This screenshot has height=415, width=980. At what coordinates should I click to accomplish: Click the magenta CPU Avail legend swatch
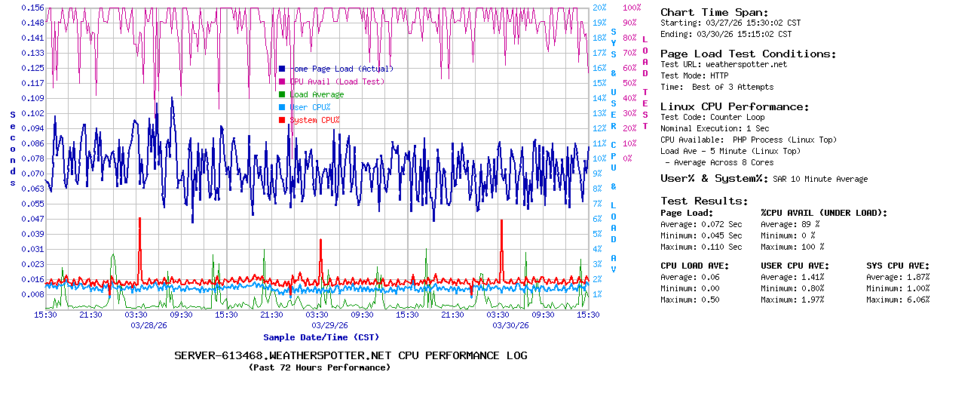[x=282, y=81]
